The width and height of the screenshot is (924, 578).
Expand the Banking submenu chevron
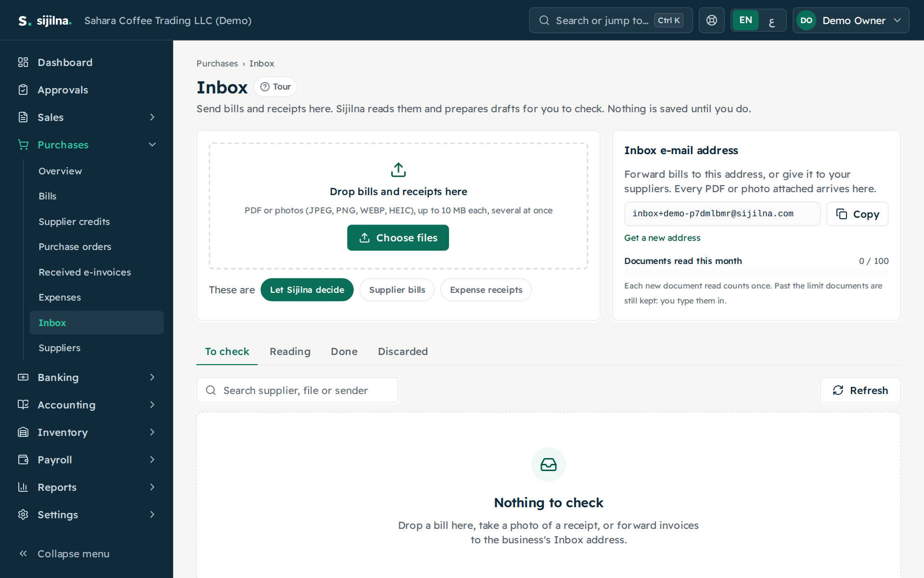[152, 377]
